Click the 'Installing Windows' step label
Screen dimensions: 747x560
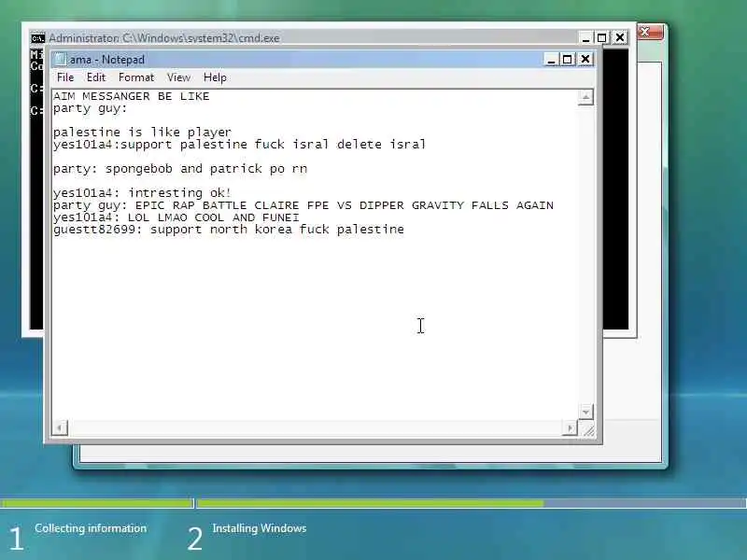[x=260, y=528]
